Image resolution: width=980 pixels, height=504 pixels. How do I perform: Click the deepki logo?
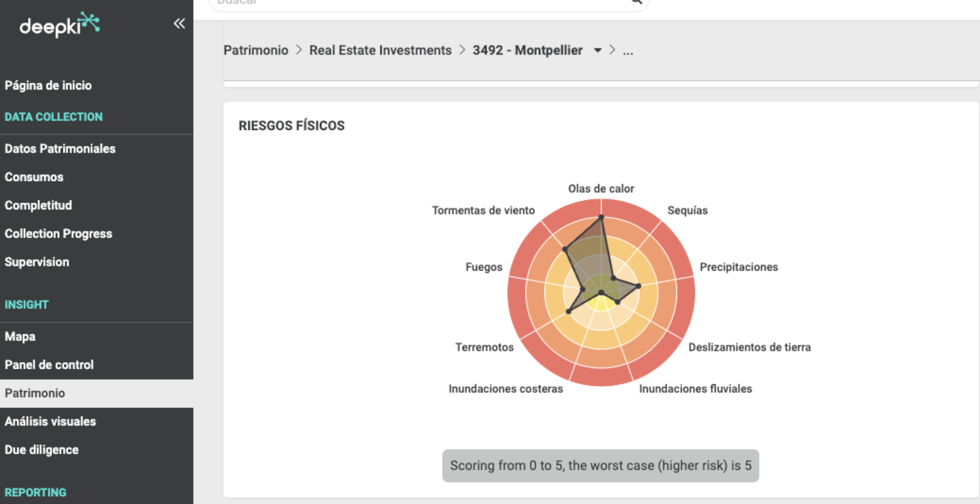[x=60, y=25]
